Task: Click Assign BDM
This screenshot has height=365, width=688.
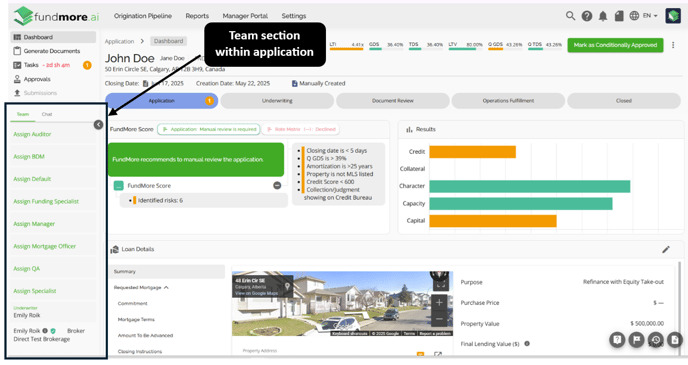Action: [29, 157]
